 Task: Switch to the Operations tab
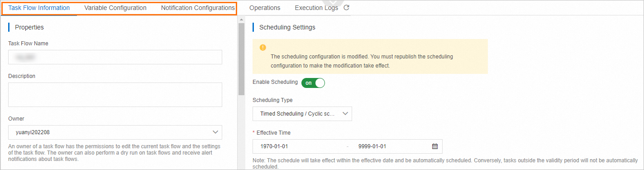[x=265, y=8]
